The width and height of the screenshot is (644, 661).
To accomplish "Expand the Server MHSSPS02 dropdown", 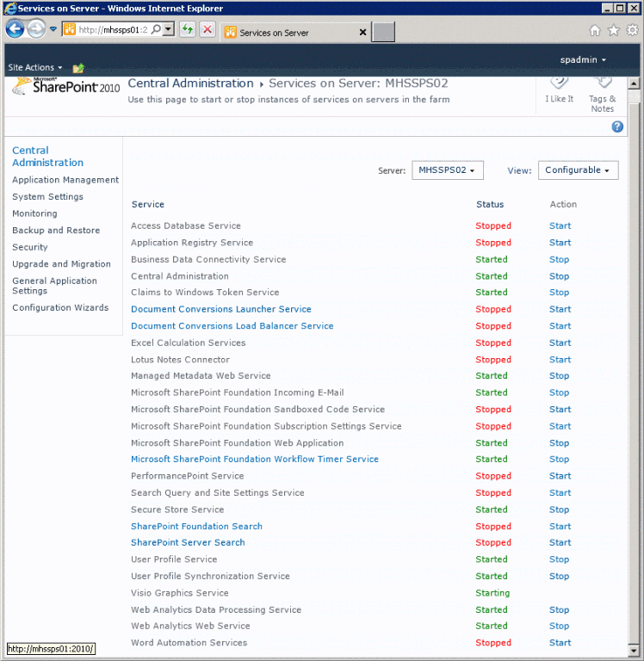I will point(448,170).
